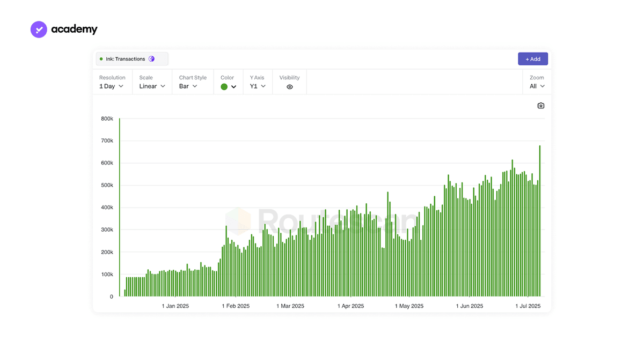Click the tallest first bar reaching 800k
The height and width of the screenshot is (362, 644).
click(119, 207)
